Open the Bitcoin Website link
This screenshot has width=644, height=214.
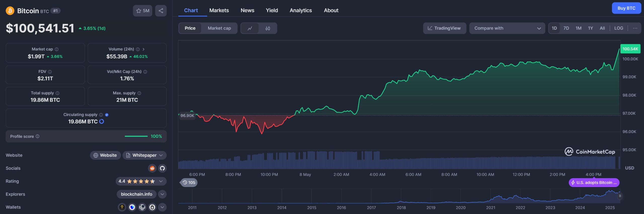[105, 155]
